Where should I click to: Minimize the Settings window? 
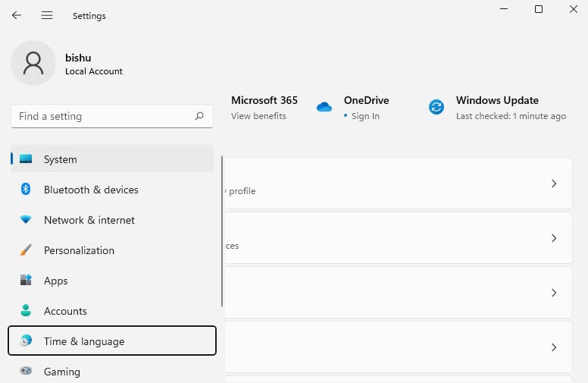pos(504,9)
